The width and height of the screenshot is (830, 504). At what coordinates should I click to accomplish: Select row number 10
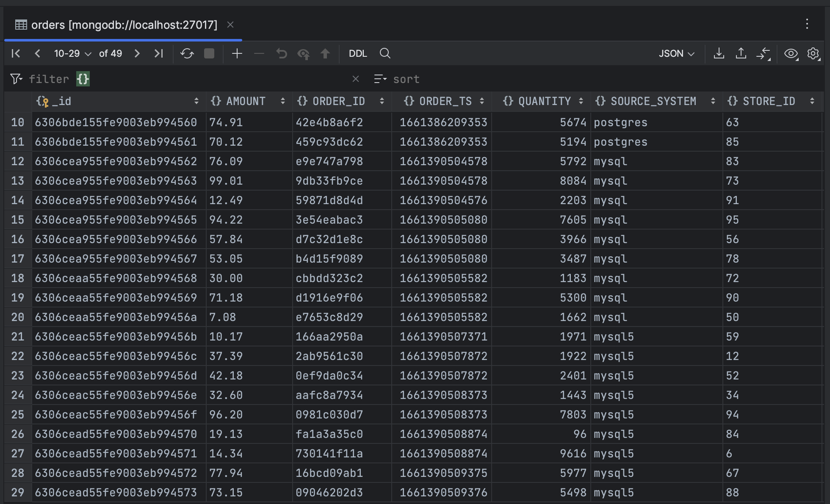click(18, 122)
